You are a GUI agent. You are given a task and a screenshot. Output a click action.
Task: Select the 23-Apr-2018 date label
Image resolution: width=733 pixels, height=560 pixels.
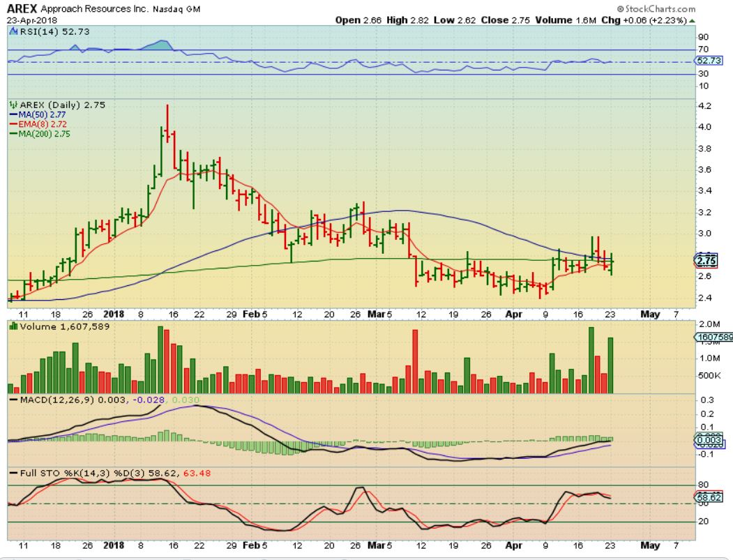(32, 20)
